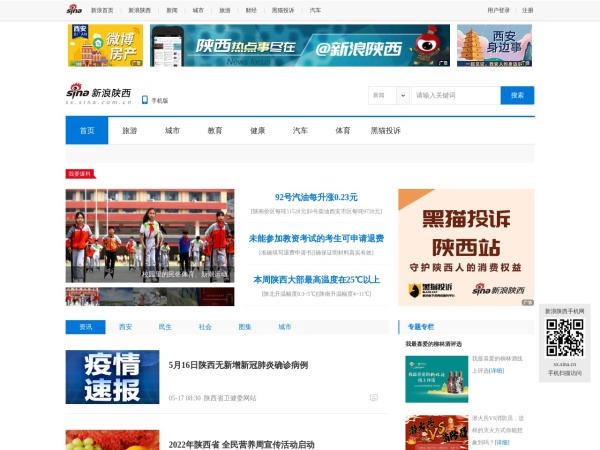Click 注册 to register
Image resolution: width=600 pixels, height=450 pixels.
[528, 10]
